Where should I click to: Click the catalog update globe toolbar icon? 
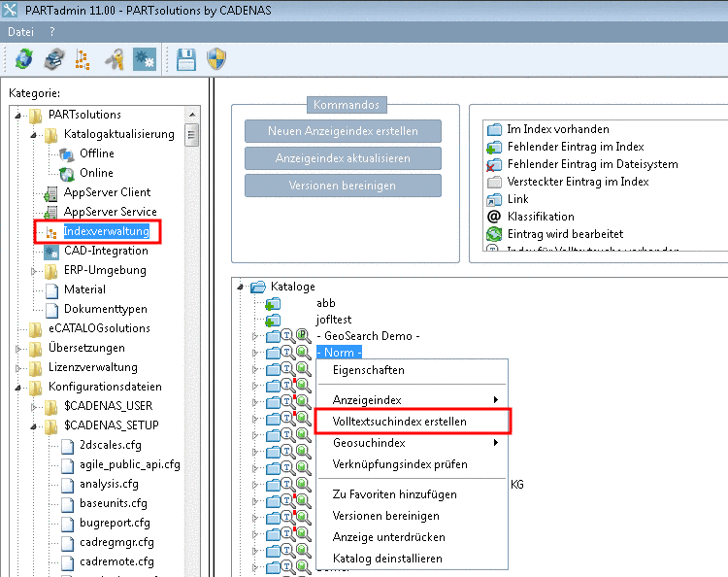(x=23, y=59)
